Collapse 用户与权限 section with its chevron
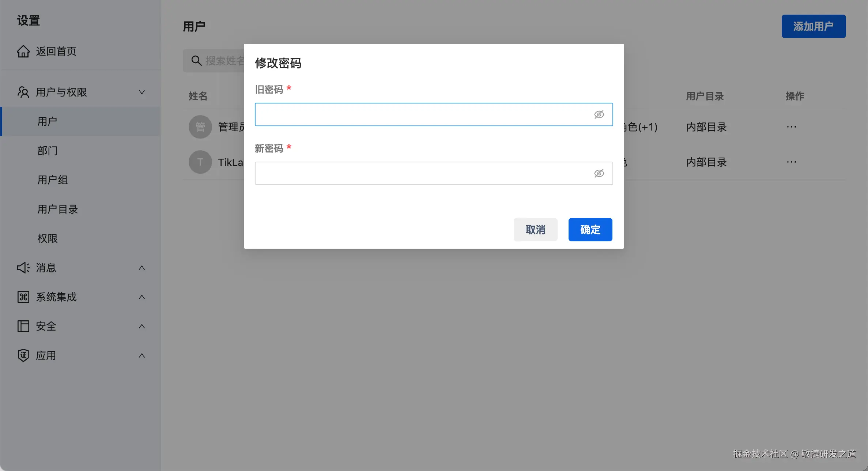The width and height of the screenshot is (868, 471). (x=142, y=92)
